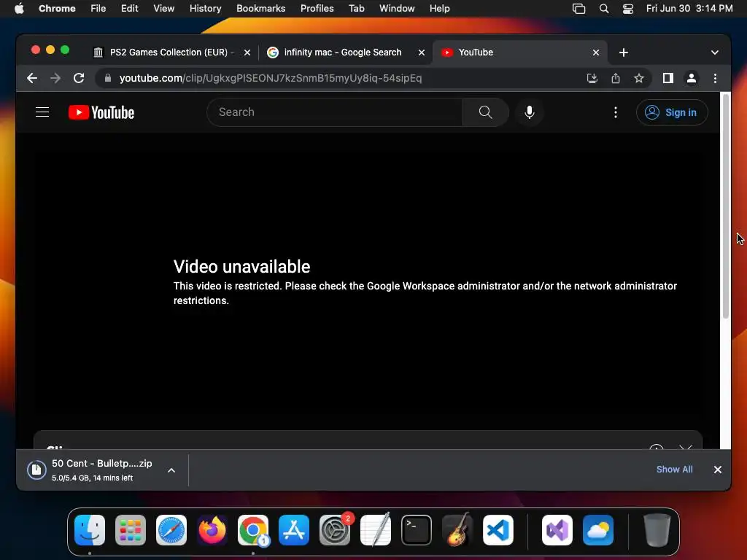Close the YouTube tab

pos(596,52)
